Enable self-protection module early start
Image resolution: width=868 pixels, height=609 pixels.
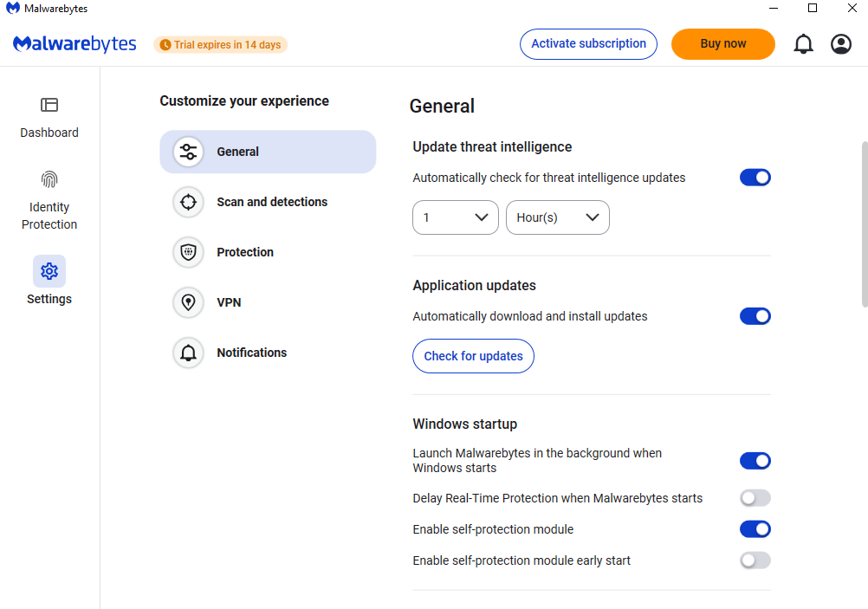pos(755,560)
